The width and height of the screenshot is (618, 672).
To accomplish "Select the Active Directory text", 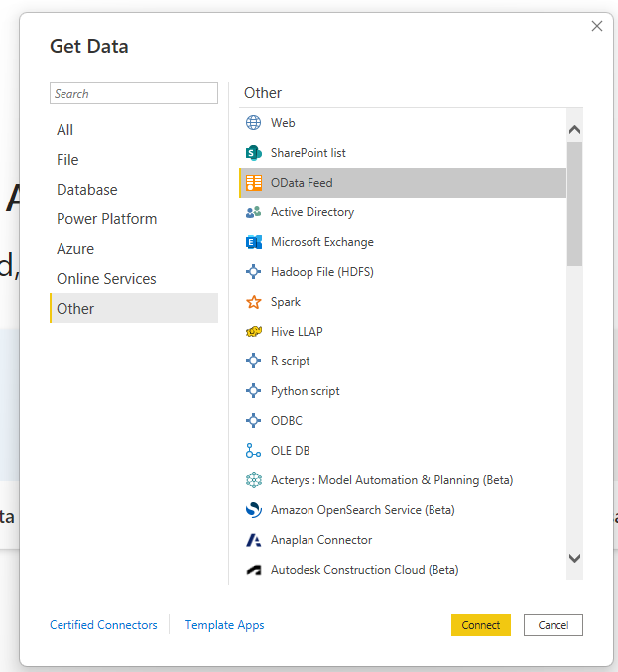I will pos(312,212).
